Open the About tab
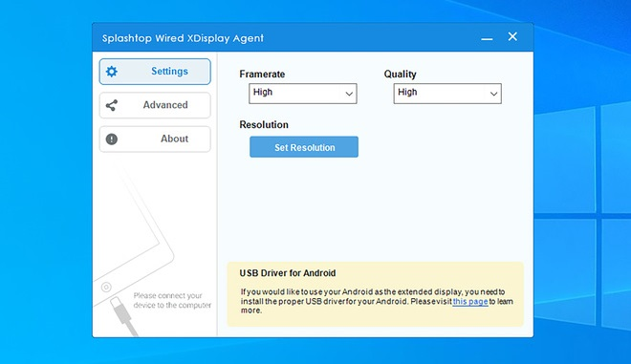Screen dimensions: 631x364 [155, 139]
